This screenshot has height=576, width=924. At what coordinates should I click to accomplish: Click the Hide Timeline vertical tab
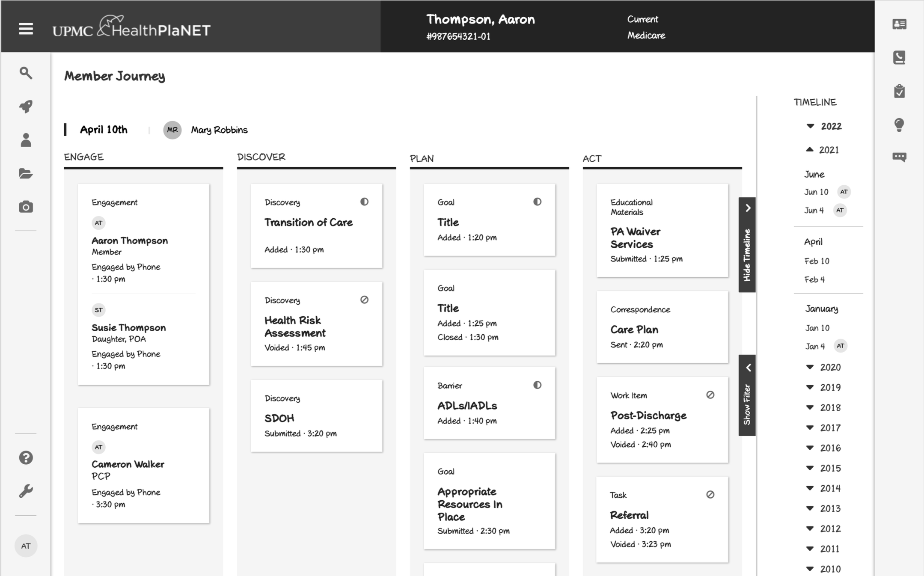747,245
